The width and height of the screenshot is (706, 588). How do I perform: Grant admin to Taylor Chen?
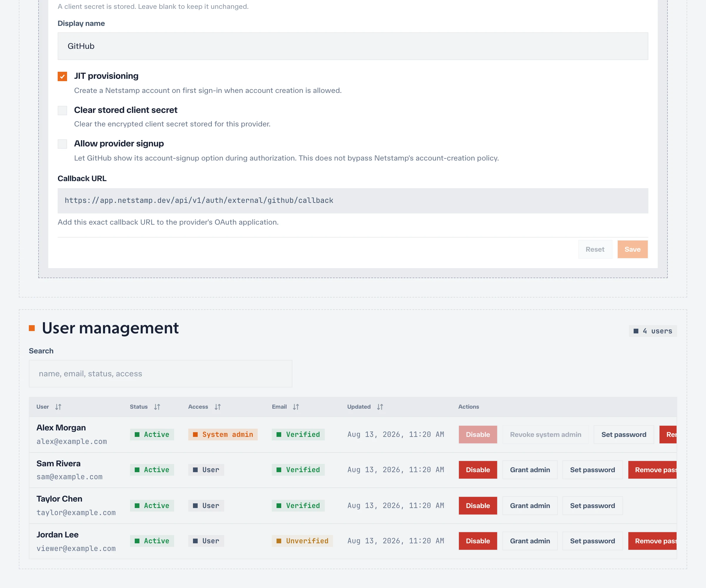[530, 506]
